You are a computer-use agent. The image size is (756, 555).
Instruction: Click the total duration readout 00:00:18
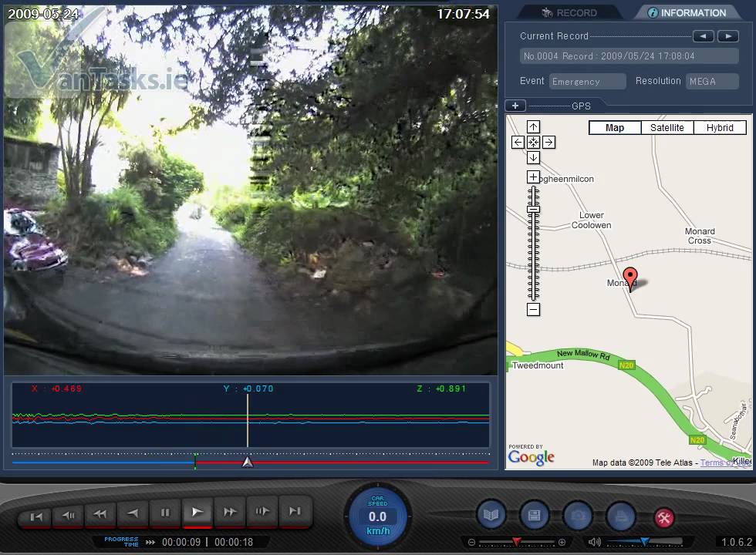(234, 543)
